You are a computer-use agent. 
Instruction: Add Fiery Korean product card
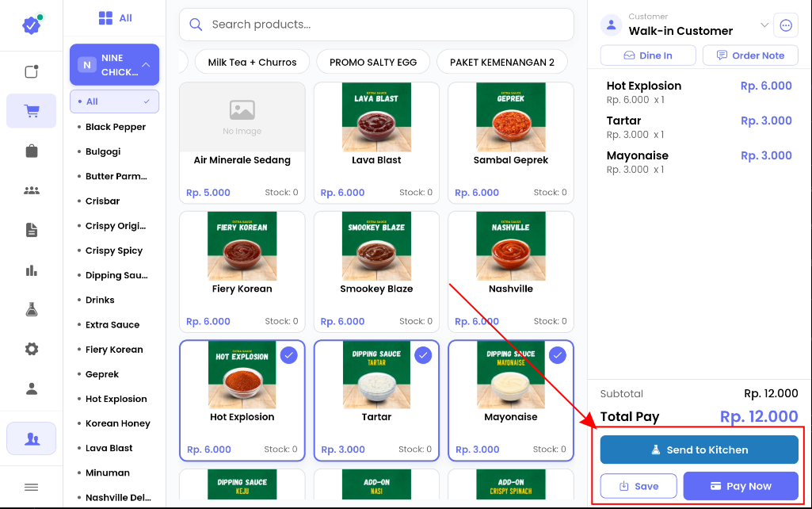pos(242,272)
